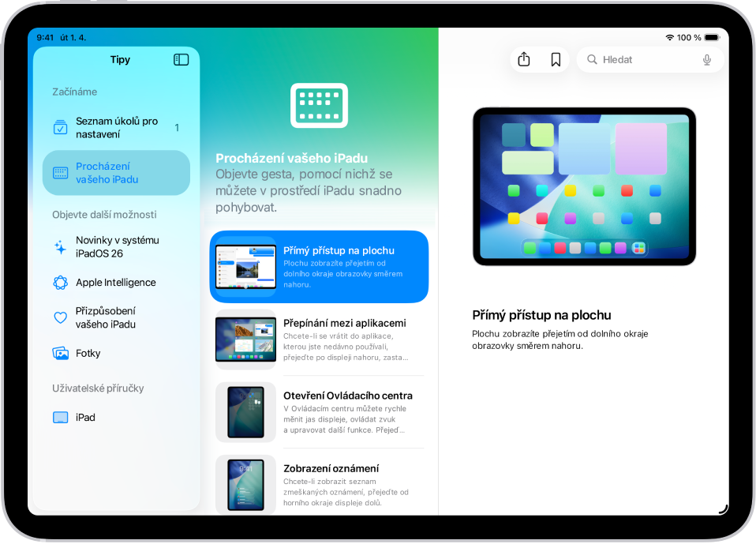Tap the Wi-Fi status icon
Screen dimensions: 756x544
point(669,38)
